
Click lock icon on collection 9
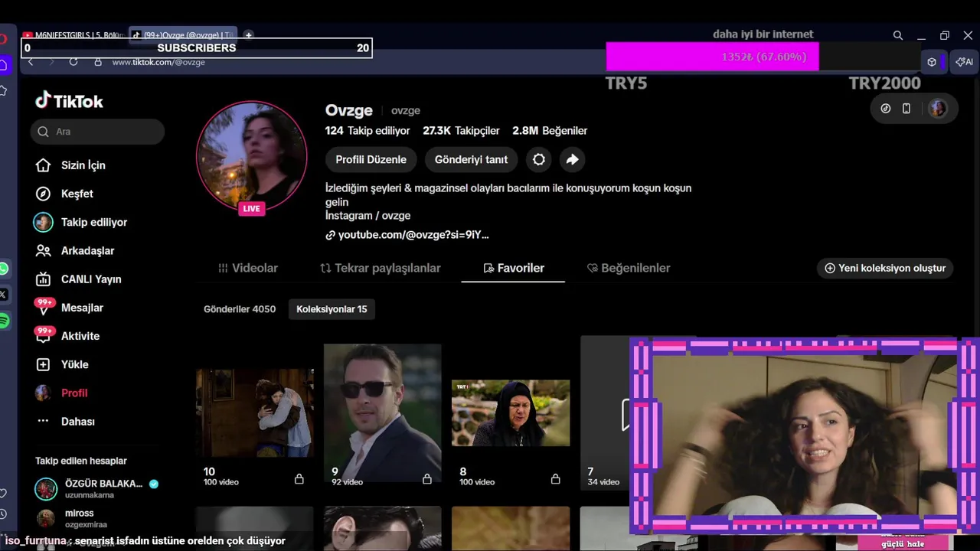pos(427,478)
